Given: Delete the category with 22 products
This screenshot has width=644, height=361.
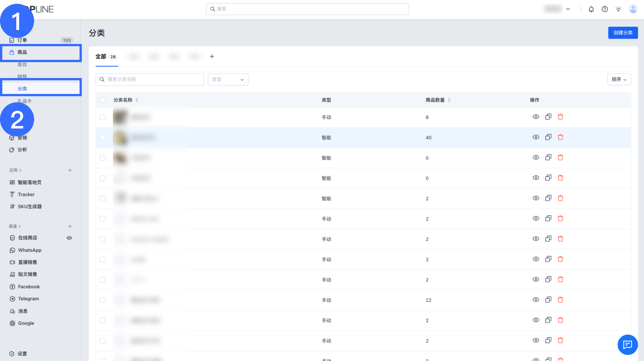Looking at the screenshot, I should coord(560,300).
